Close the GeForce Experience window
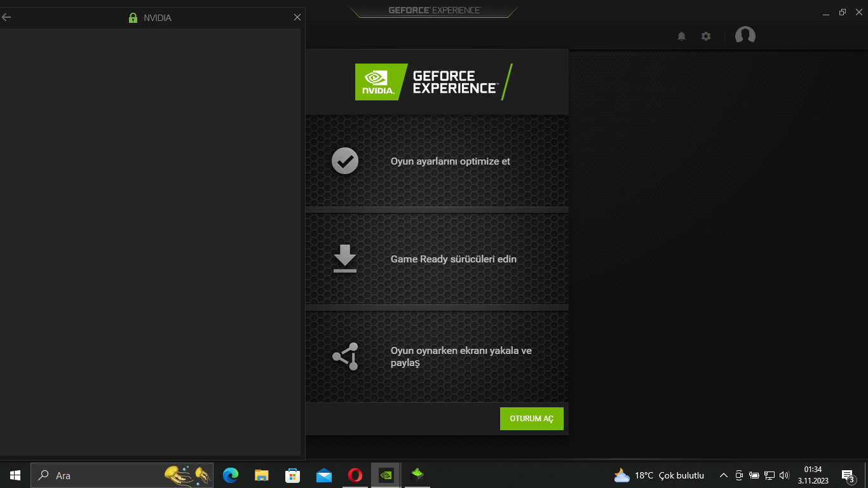Screen dimensions: 868x488 (x=858, y=12)
